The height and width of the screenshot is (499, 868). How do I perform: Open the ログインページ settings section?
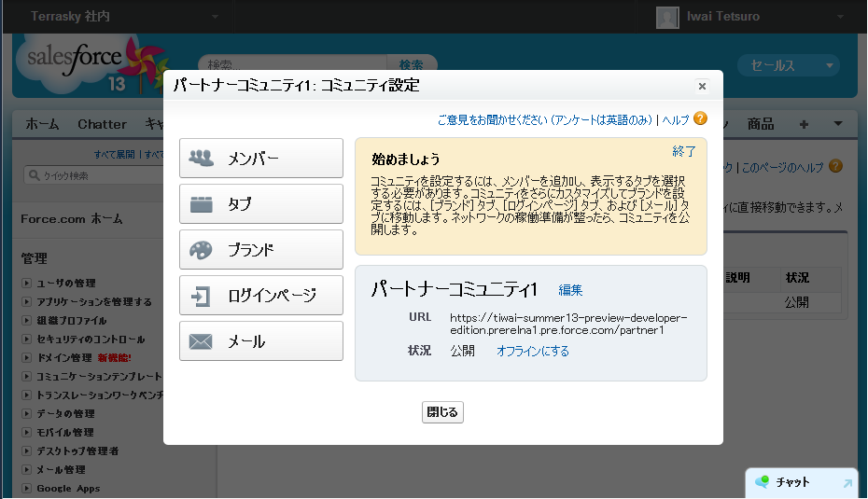point(261,296)
